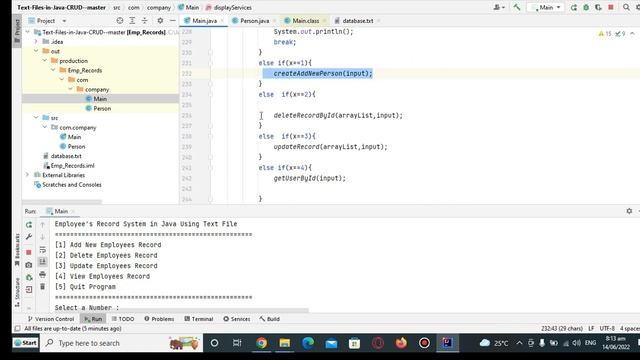640x360 pixels.
Task: Switch to the database.txt editor tab
Action: [357, 20]
